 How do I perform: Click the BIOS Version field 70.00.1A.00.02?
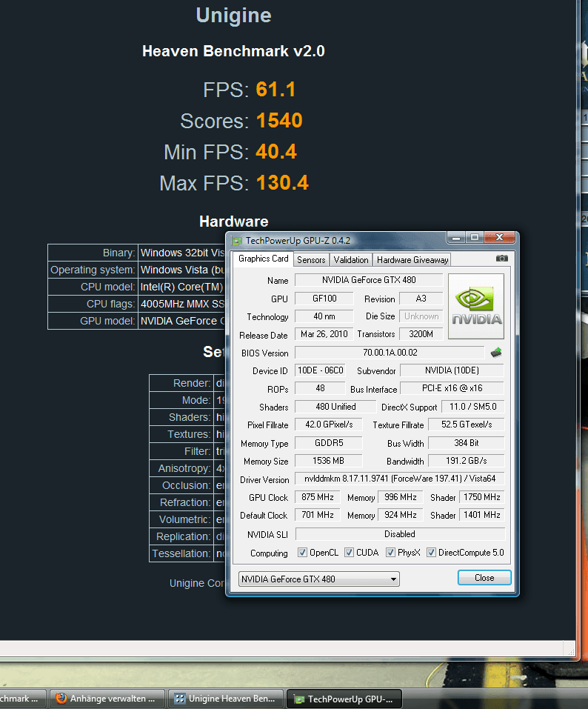[x=390, y=352]
